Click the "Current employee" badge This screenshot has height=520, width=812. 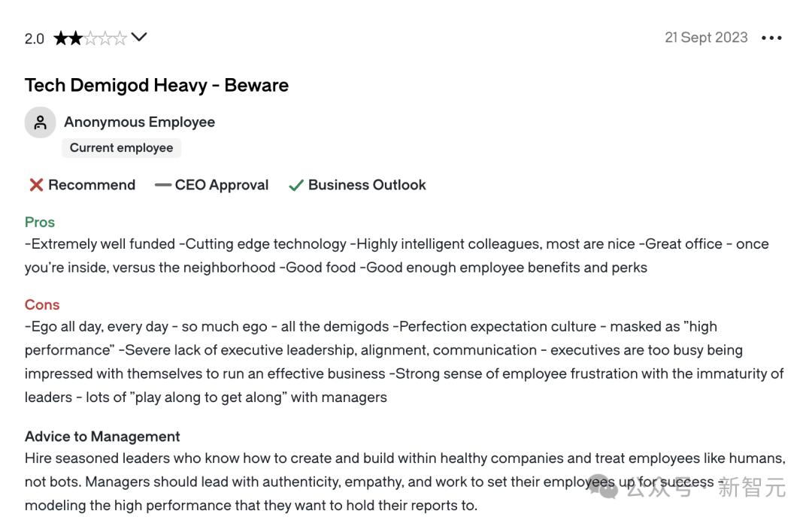pyautogui.click(x=121, y=148)
